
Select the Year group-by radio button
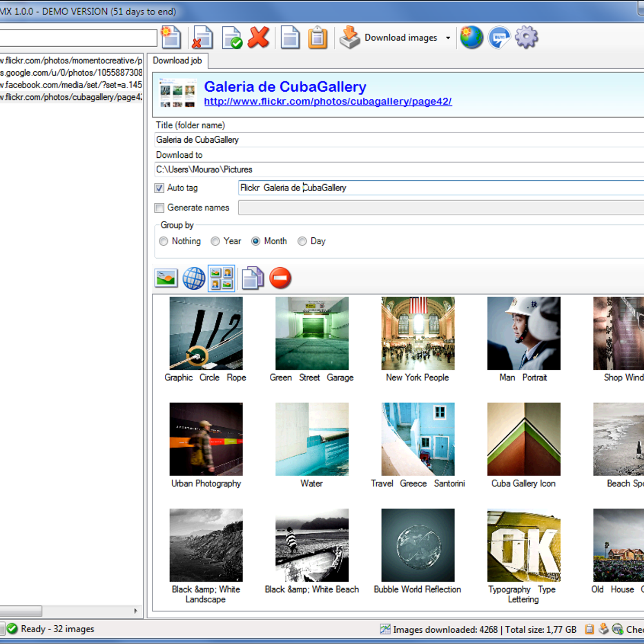coord(215,241)
